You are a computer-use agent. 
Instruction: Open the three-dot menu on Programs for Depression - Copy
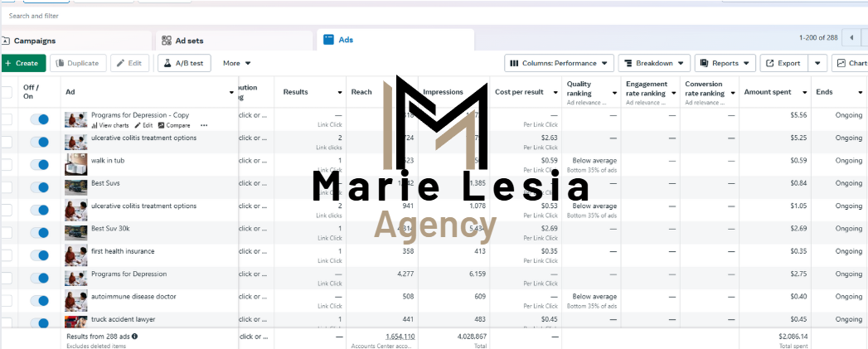coord(204,126)
